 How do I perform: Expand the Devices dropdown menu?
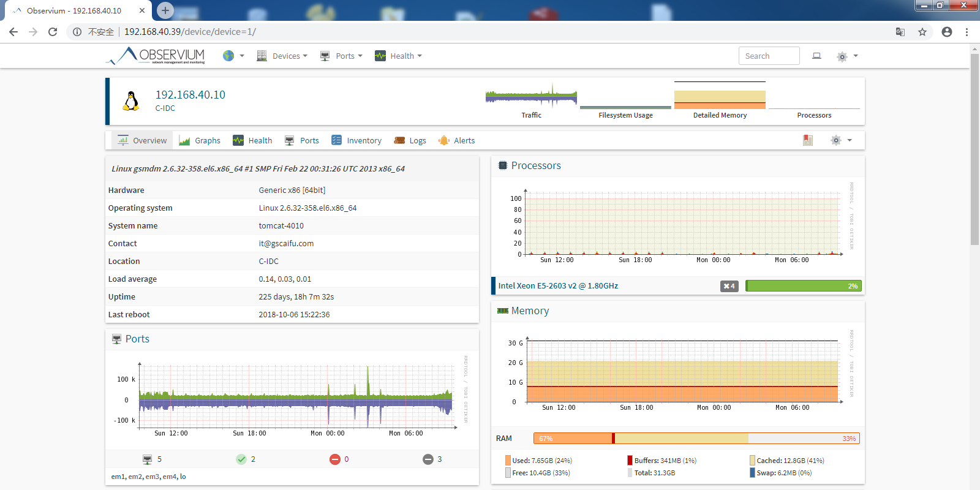click(290, 56)
